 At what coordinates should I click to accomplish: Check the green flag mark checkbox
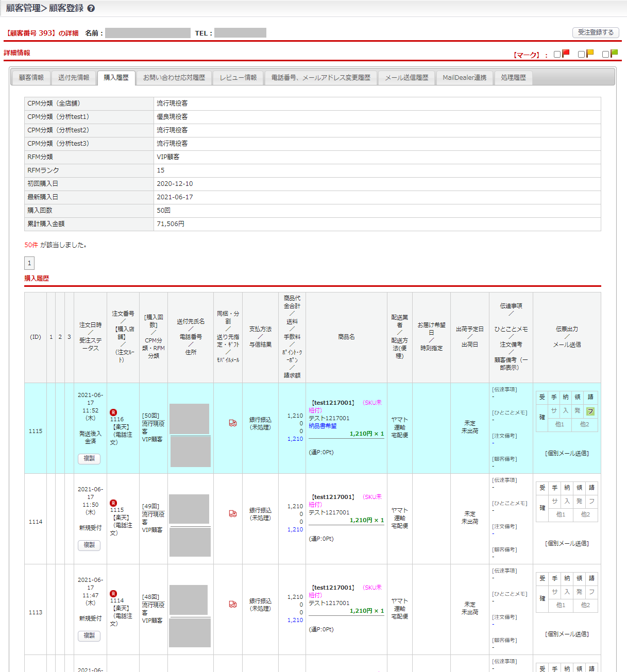[x=605, y=54]
